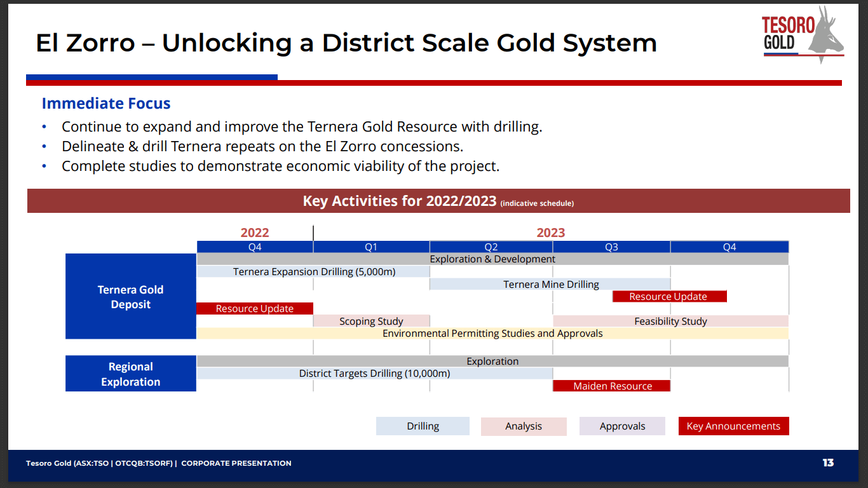
Task: Click the grey Exploration bar in Regional section
Action: pos(492,361)
